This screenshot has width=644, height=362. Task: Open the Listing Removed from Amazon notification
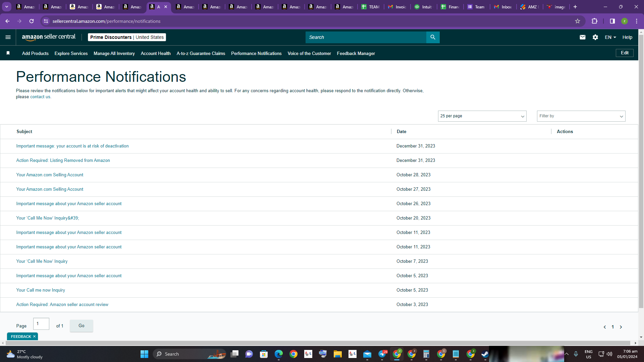click(x=63, y=161)
